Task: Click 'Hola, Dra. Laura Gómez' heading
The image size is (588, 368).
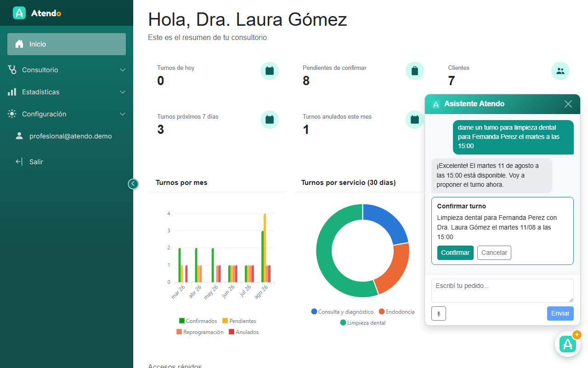Action: pyautogui.click(x=248, y=19)
